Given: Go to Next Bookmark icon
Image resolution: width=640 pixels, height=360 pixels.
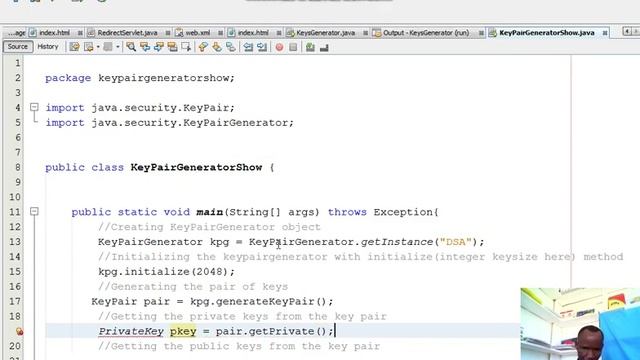Looking at the screenshot, I should tap(217, 47).
